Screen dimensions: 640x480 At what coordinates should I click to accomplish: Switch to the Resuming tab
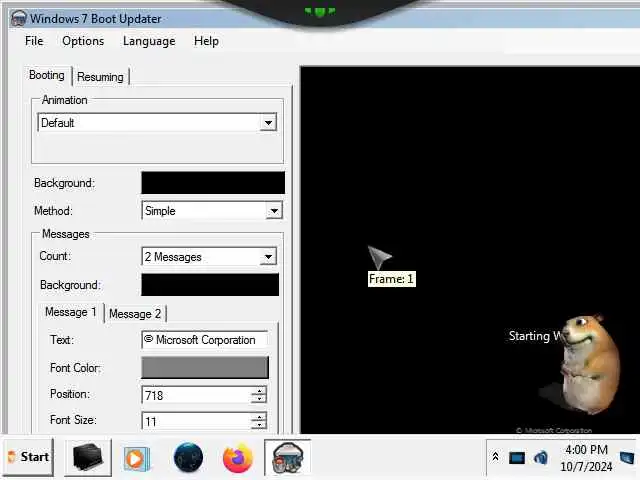coord(100,77)
